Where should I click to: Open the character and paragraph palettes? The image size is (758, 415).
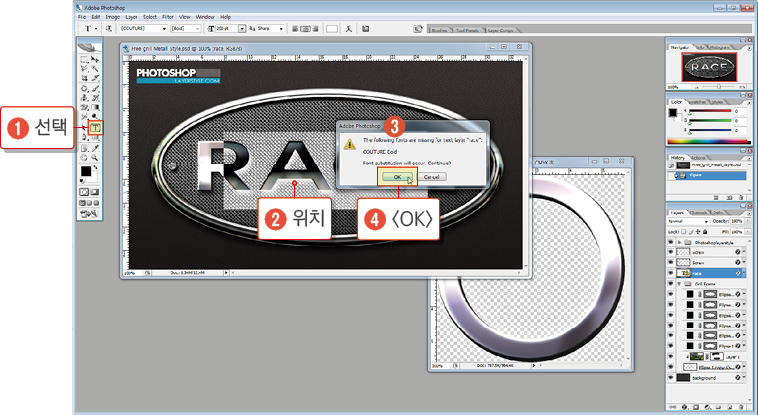pos(366,29)
